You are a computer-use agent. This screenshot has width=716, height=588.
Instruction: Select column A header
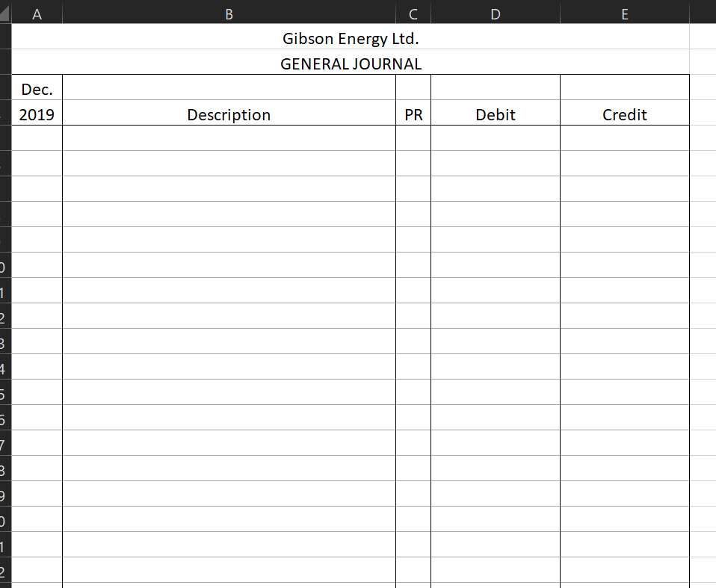[x=36, y=13]
